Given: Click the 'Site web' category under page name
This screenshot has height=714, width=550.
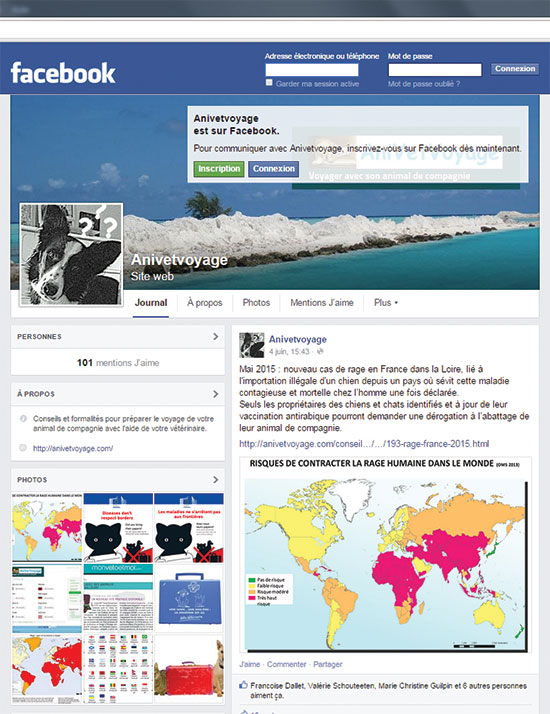Looking at the screenshot, I should [152, 276].
